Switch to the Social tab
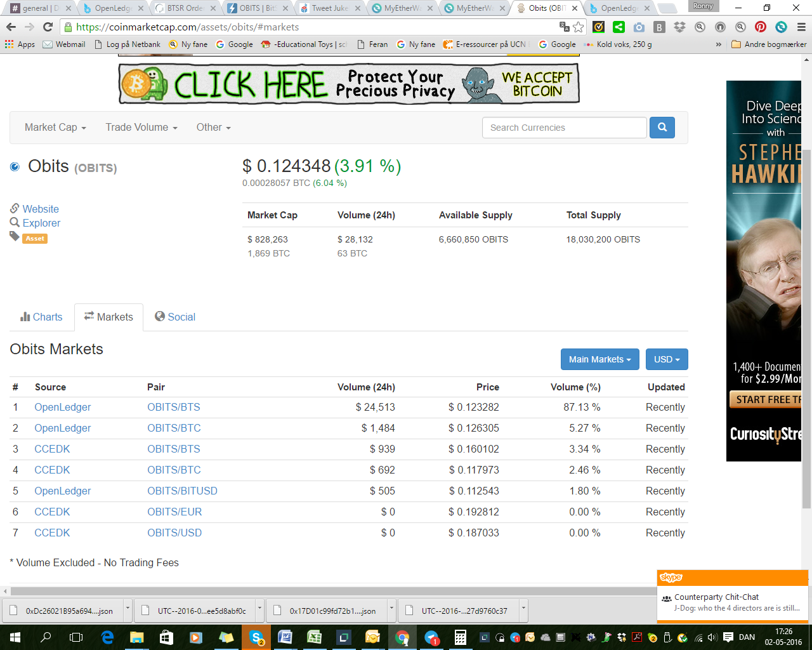The height and width of the screenshot is (650, 812). [175, 317]
